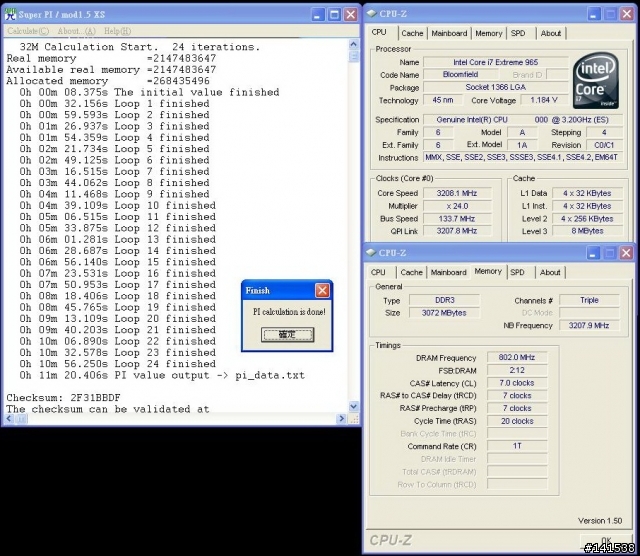Click DRAM Frequency value 802.0 MHz
The image size is (640, 556).
coord(517,357)
